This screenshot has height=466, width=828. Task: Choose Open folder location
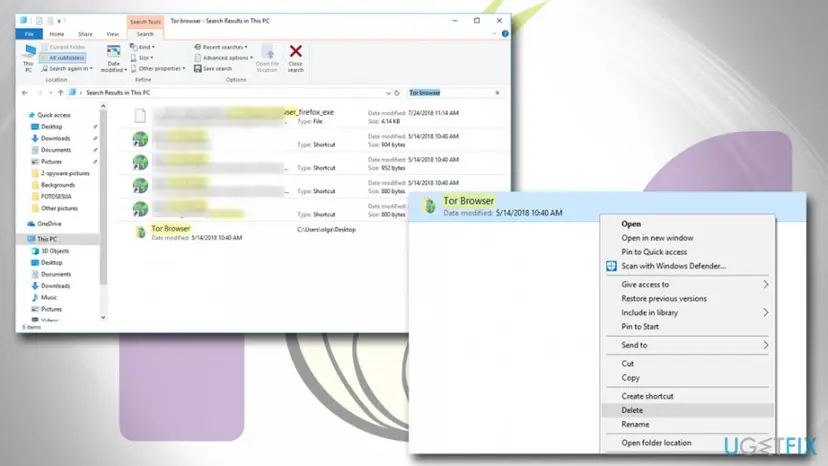(x=688, y=443)
